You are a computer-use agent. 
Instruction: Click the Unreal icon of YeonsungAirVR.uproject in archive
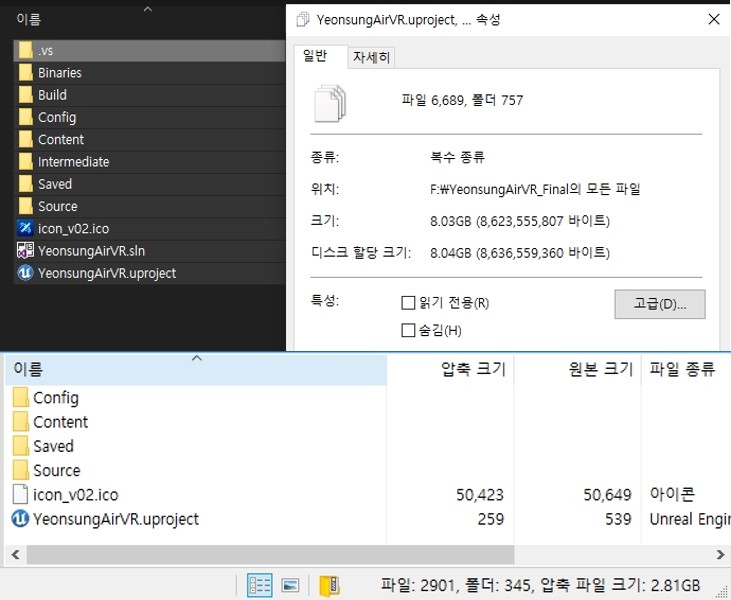point(20,519)
